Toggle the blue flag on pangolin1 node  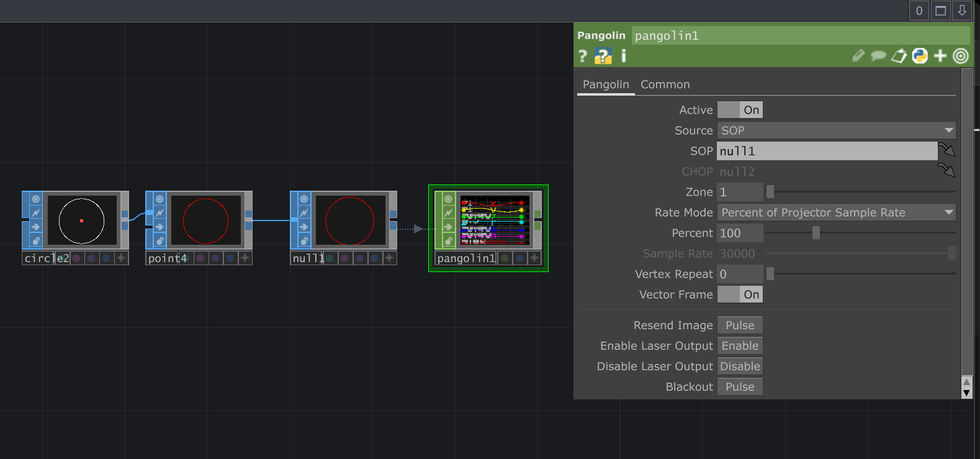pyautogui.click(x=519, y=258)
